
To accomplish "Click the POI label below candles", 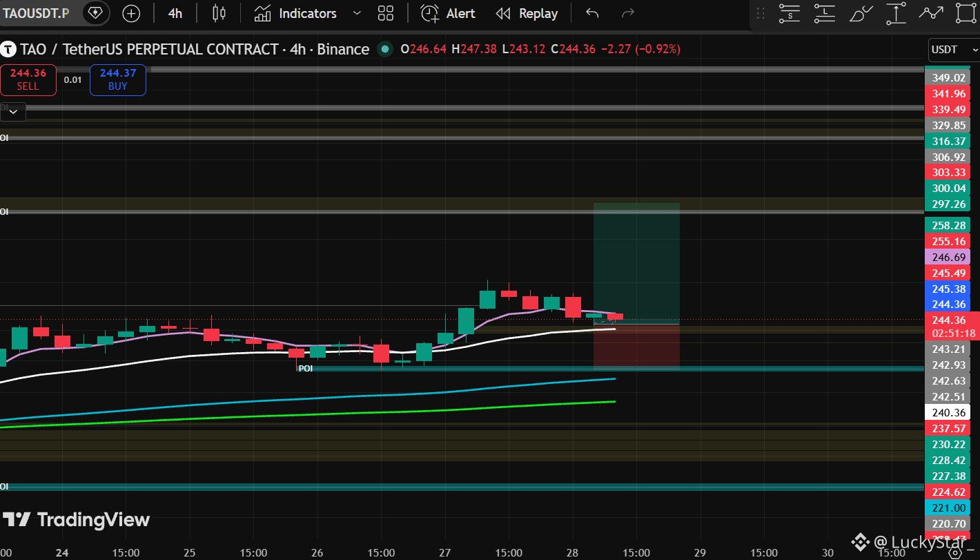I will pos(305,369).
